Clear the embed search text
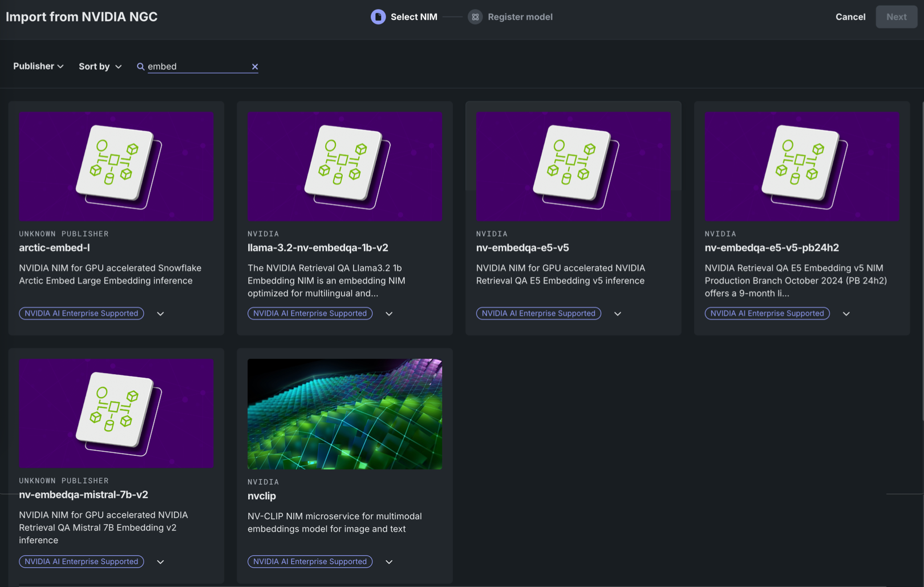This screenshot has height=587, width=924. click(x=255, y=67)
